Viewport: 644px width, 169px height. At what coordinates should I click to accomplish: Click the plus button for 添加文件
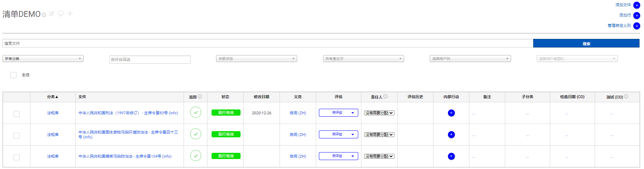pos(637,5)
